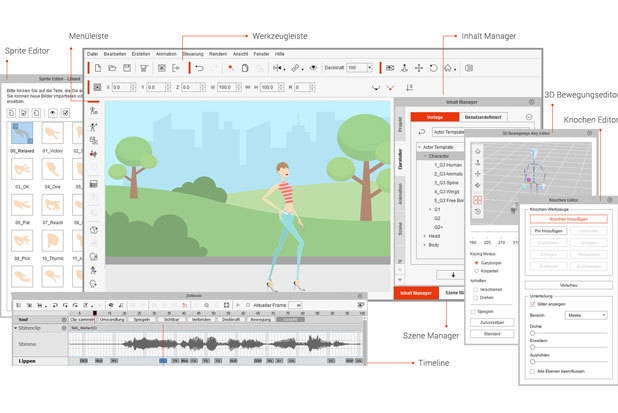618x413 pixels.
Task: Click the Standard button in 3D editor
Action: tap(492, 334)
